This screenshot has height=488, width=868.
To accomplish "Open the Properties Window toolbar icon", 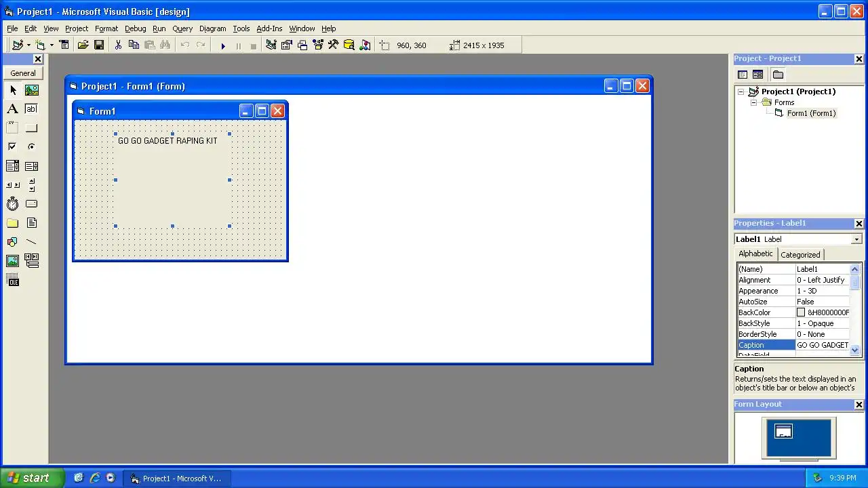I will (287, 45).
